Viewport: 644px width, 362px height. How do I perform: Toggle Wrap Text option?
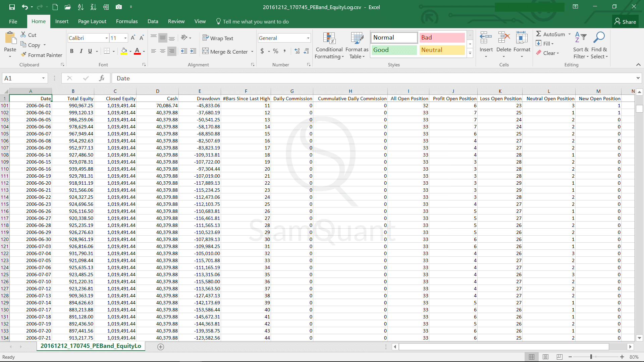pyautogui.click(x=218, y=38)
